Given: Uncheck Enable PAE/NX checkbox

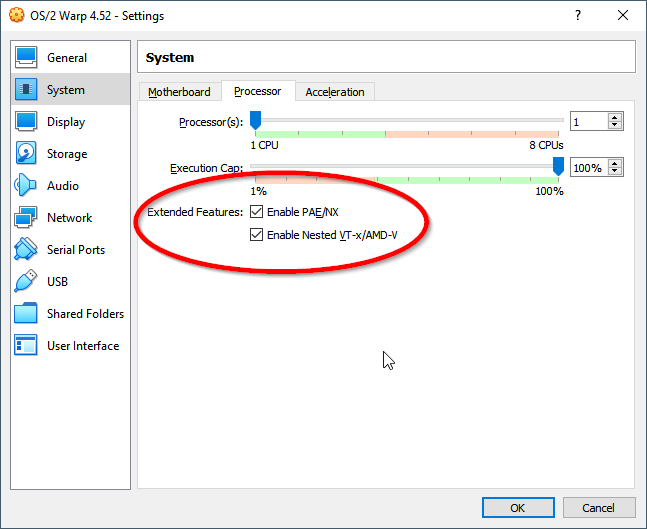Looking at the screenshot, I should click(256, 212).
